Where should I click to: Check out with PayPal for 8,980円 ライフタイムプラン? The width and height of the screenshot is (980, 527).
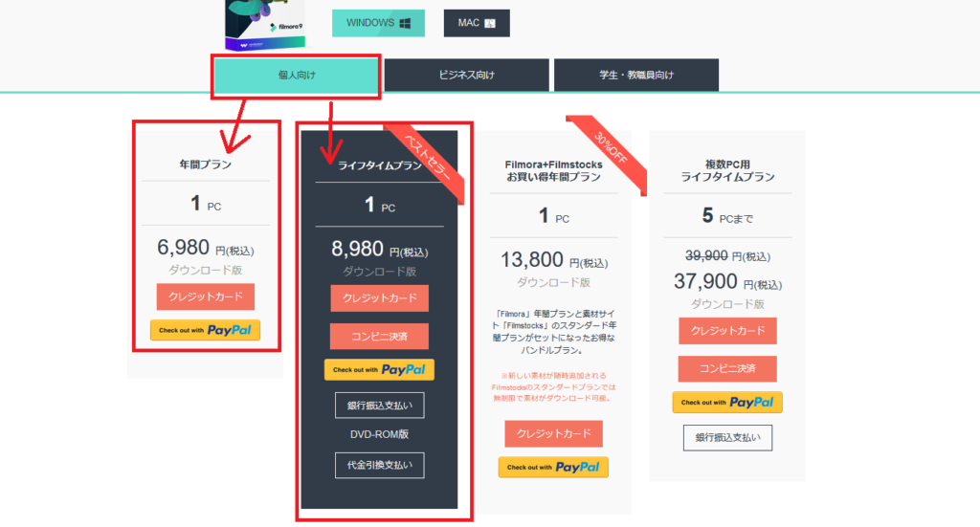pyautogui.click(x=379, y=369)
